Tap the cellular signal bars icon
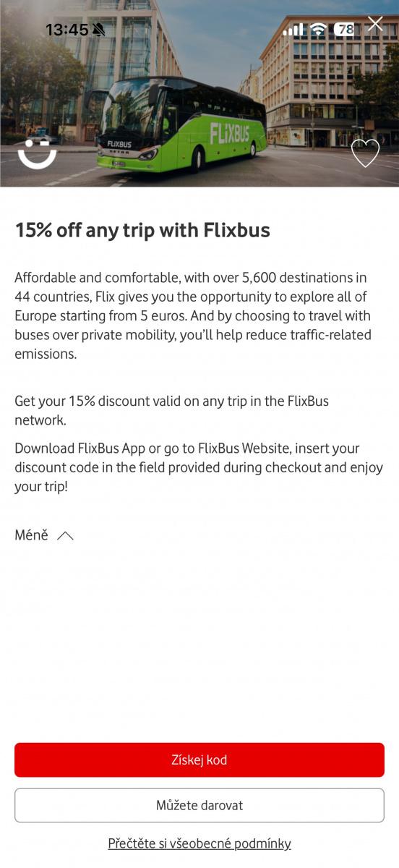 (293, 30)
